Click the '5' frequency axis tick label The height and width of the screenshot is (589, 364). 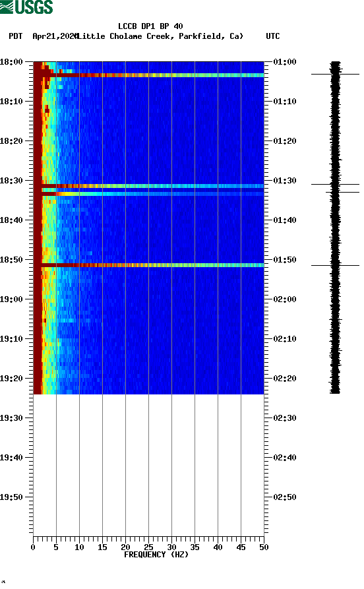click(56, 547)
